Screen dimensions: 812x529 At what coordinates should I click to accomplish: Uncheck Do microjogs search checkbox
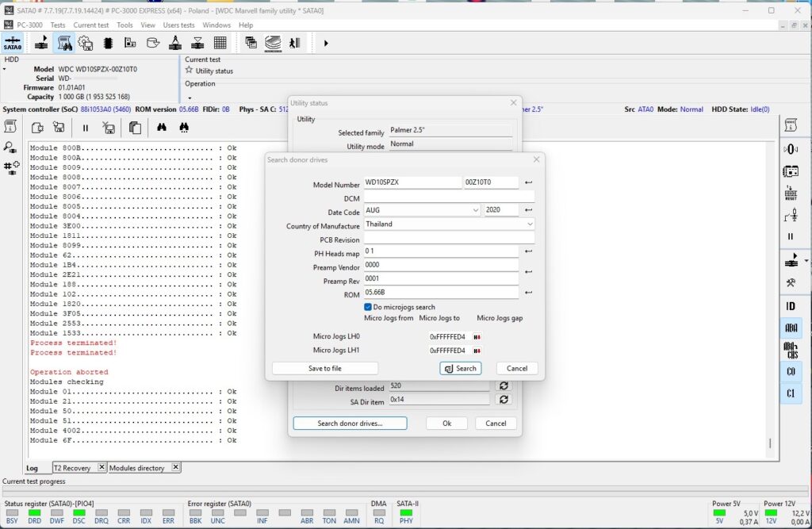click(368, 307)
